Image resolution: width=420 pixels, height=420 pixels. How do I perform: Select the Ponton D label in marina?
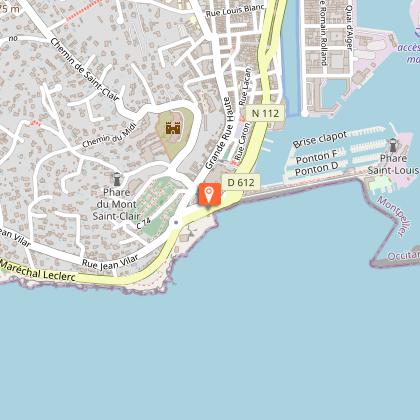317,169
